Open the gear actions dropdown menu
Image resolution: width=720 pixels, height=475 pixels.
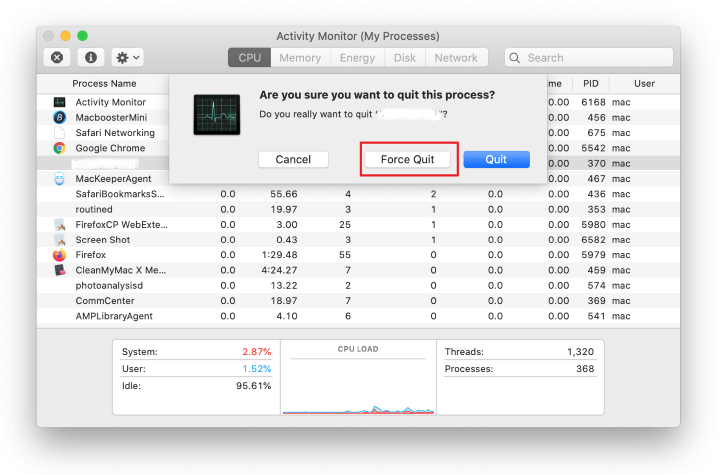tap(128, 57)
